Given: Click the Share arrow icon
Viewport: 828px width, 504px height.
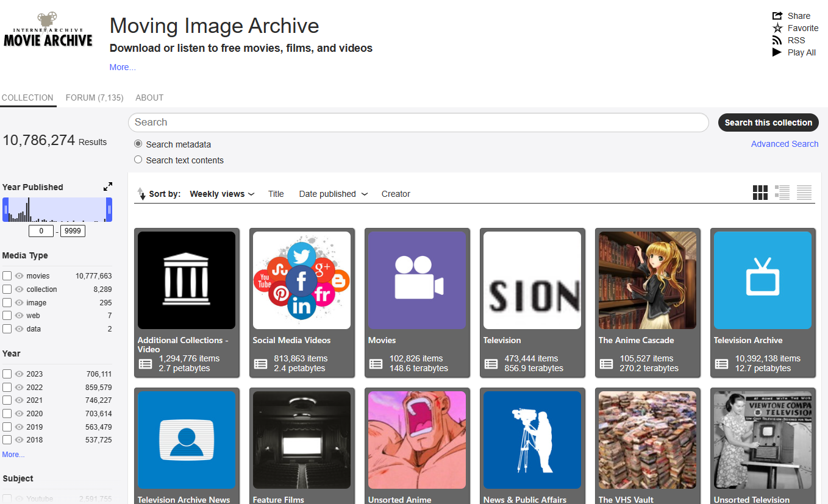Looking at the screenshot, I should pos(777,16).
